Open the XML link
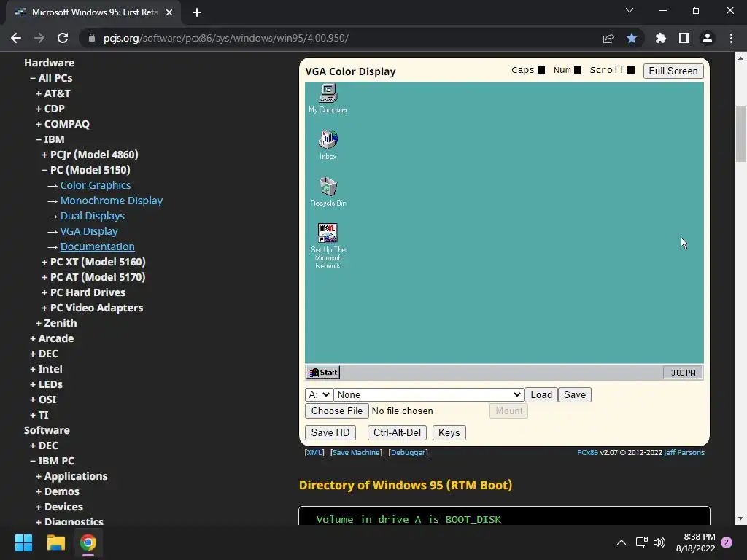Image resolution: width=747 pixels, height=560 pixels. point(314,452)
